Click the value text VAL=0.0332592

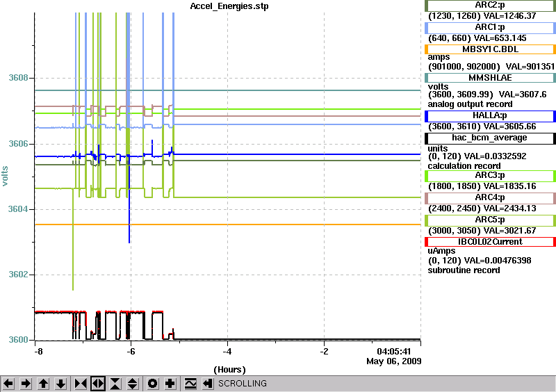495,156
